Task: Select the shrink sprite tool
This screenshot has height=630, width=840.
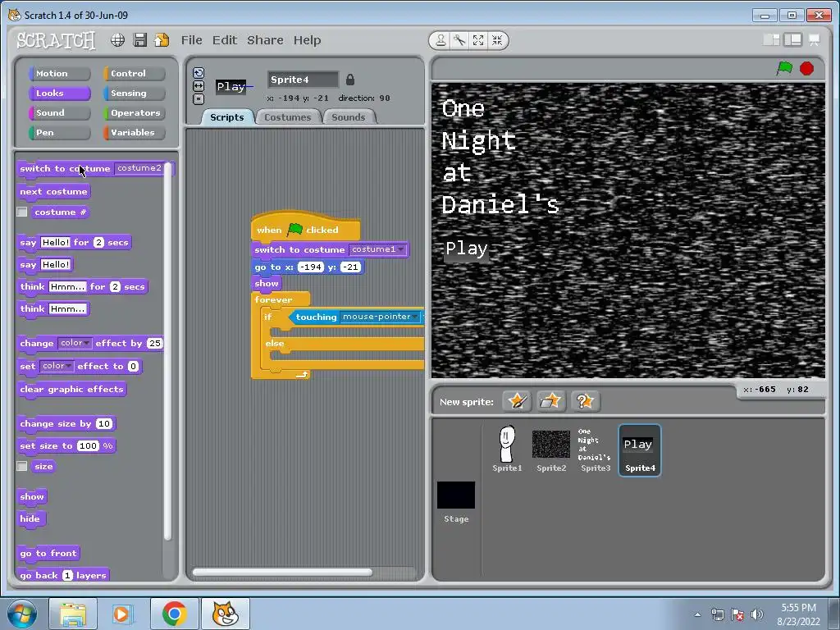Action: (x=497, y=41)
